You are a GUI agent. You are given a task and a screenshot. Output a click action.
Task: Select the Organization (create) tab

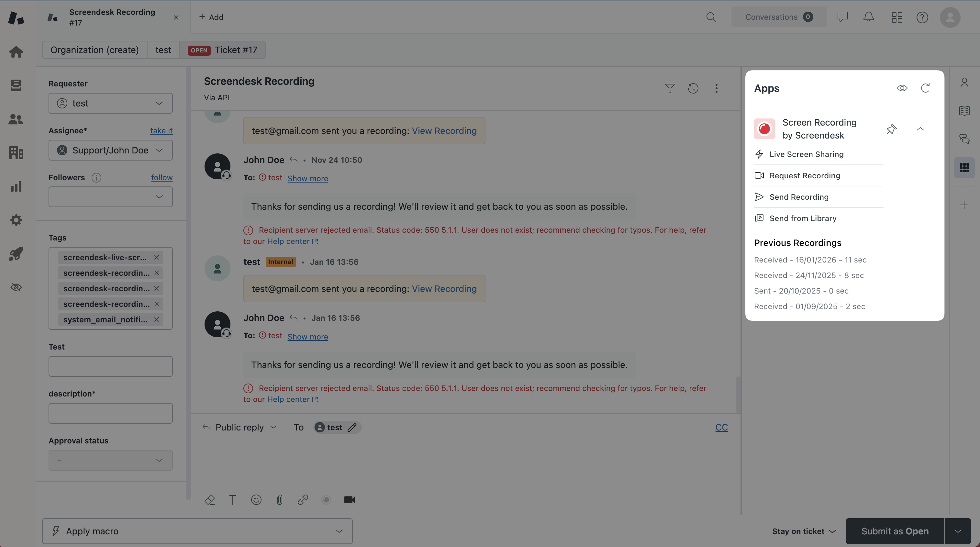click(95, 50)
